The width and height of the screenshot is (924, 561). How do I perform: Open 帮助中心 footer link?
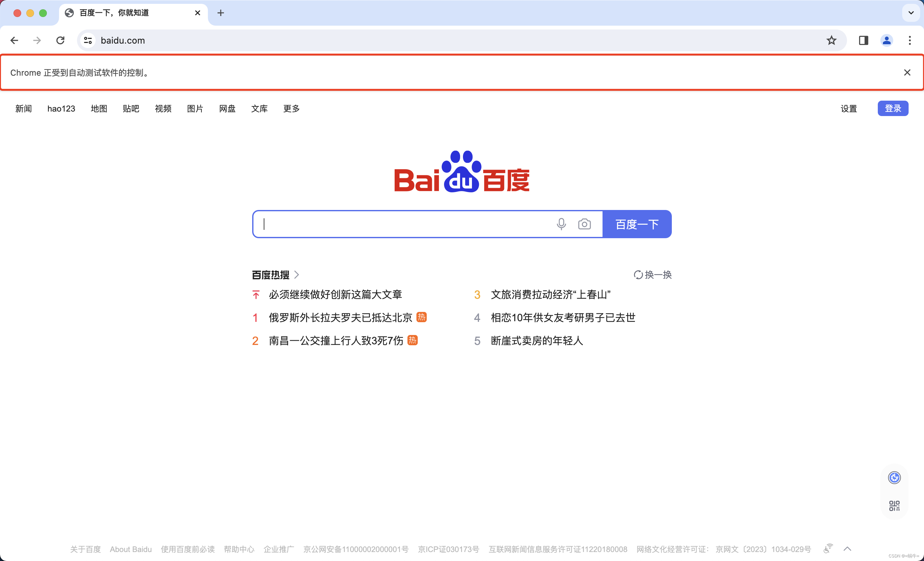[x=239, y=549]
